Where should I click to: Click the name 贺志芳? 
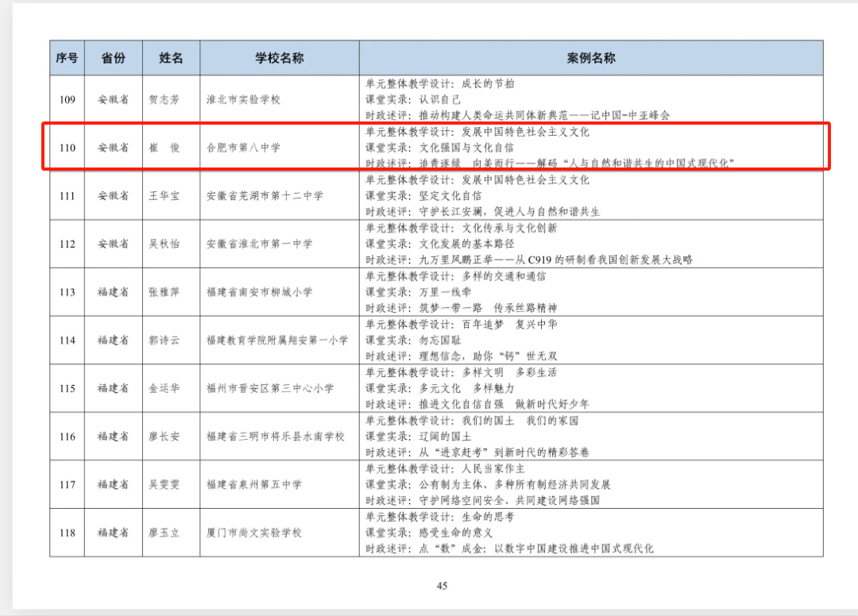(x=164, y=99)
